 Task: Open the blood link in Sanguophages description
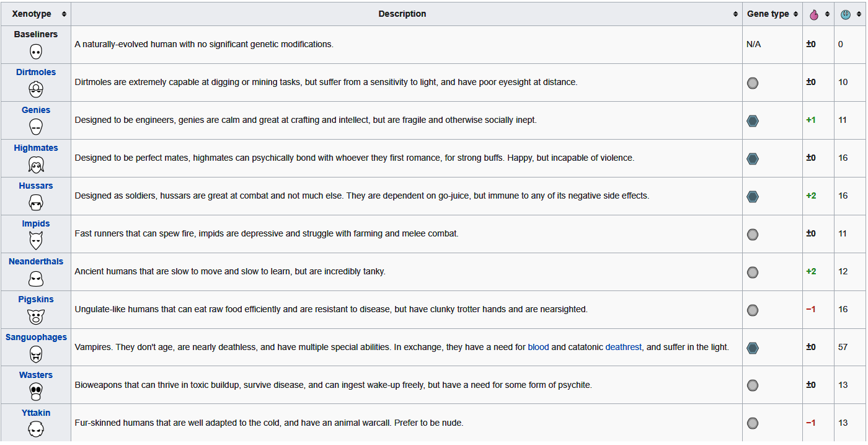(x=538, y=347)
